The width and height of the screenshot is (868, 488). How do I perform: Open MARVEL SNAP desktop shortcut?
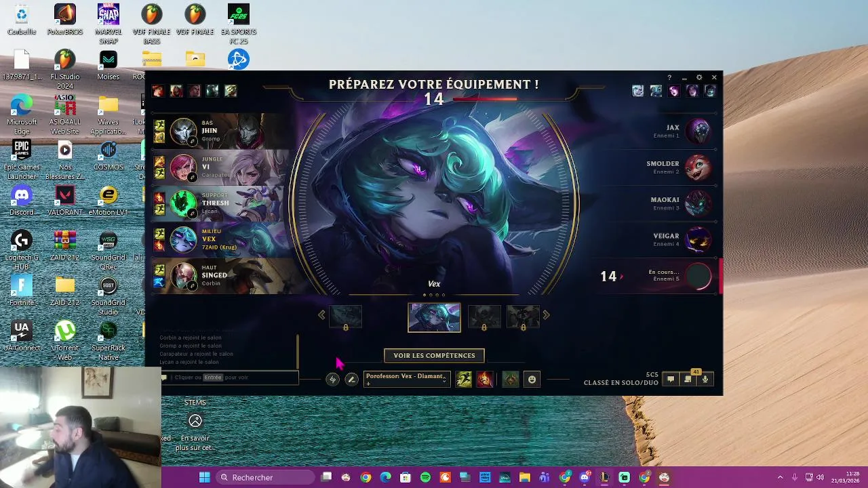click(x=108, y=24)
